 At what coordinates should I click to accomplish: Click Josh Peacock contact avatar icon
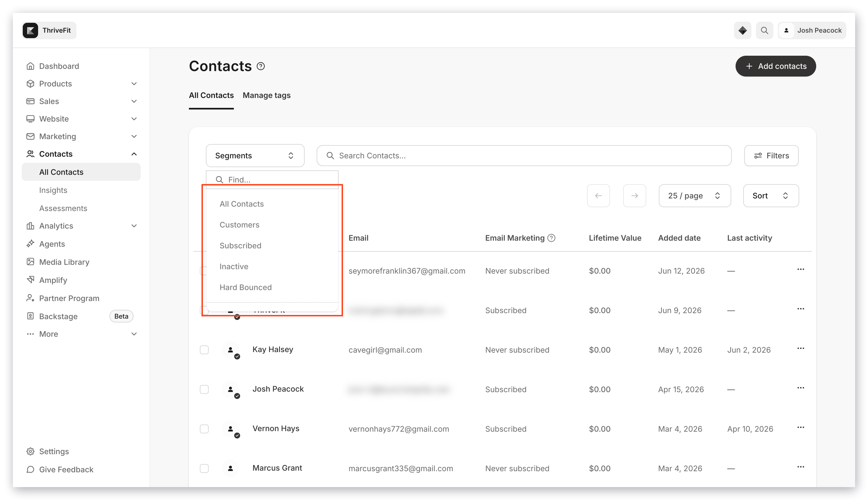coord(231,389)
